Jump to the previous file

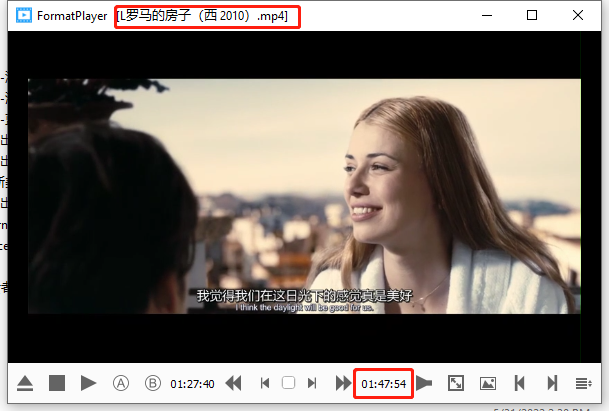pyautogui.click(x=519, y=383)
